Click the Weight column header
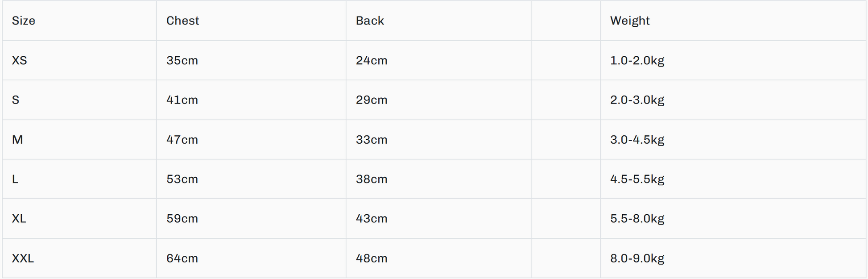This screenshot has width=868, height=279. tap(629, 21)
